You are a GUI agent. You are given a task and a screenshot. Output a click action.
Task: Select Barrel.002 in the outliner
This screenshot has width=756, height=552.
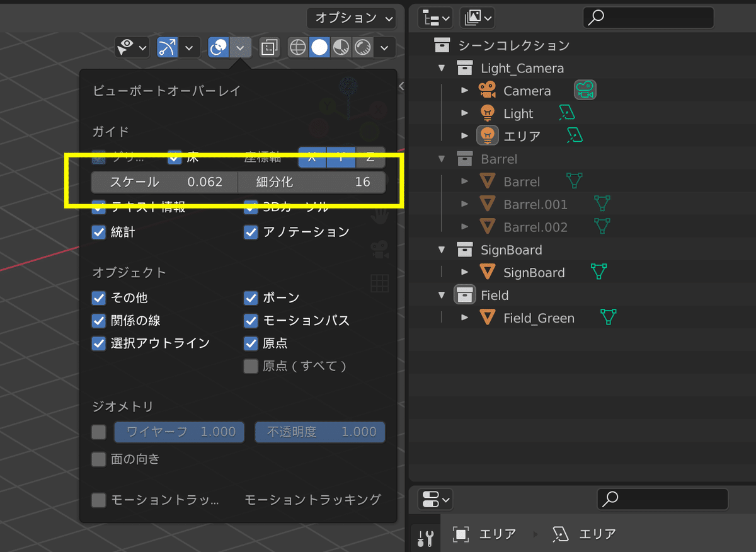535,227
